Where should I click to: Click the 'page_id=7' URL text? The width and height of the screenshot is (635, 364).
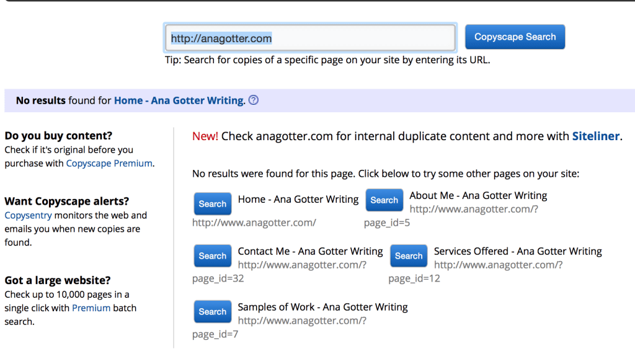click(x=215, y=334)
